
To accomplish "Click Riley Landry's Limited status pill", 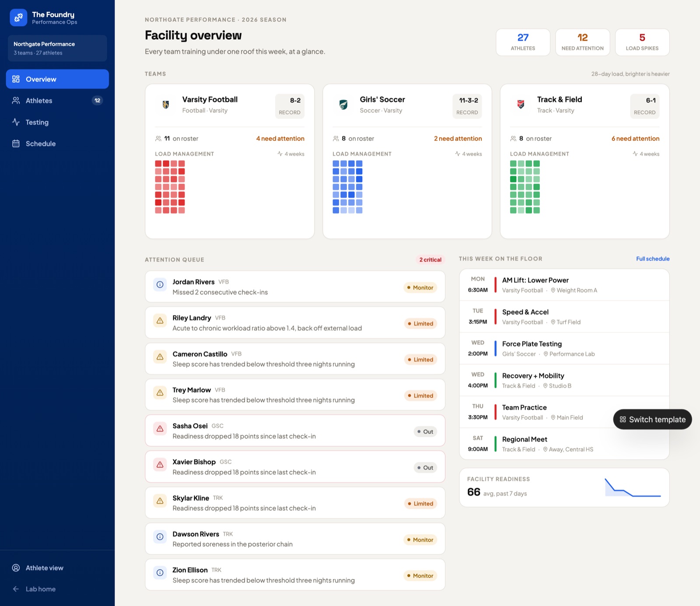I will pyautogui.click(x=420, y=324).
